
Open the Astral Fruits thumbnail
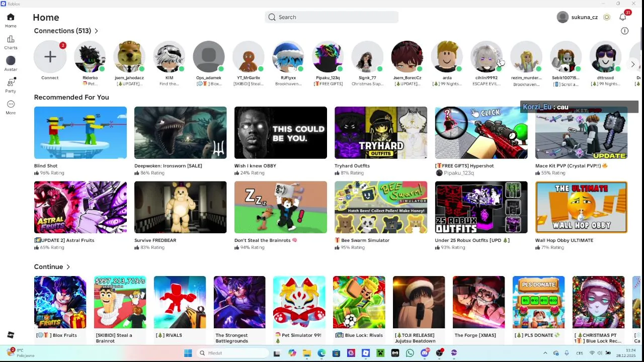[x=80, y=207]
